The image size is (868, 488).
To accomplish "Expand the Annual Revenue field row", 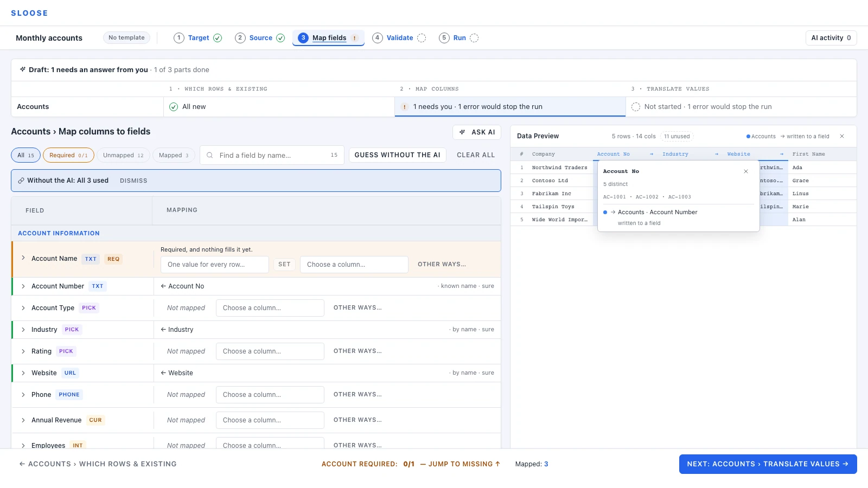I will [x=23, y=420].
